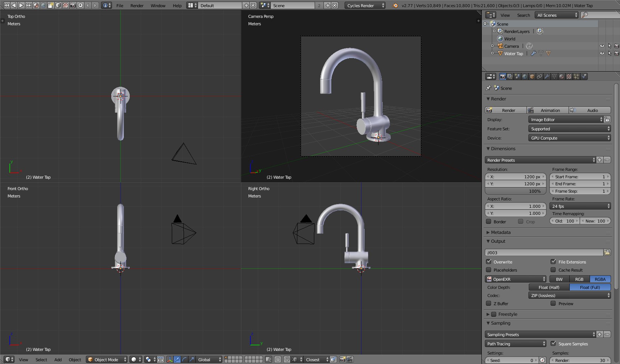Open the Render Layers properties tab
The height and width of the screenshot is (364, 620).
coord(510,77)
